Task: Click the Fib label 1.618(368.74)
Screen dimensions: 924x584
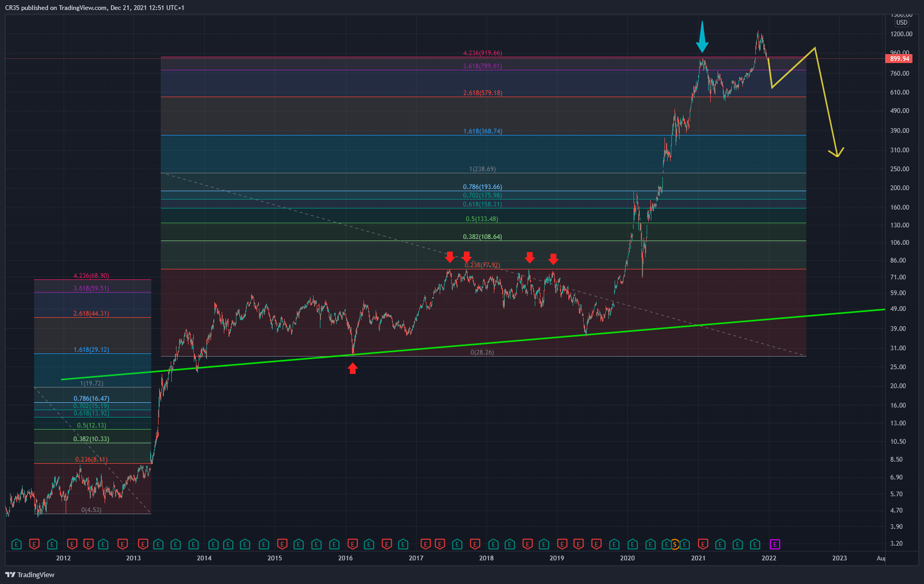Action: [x=483, y=131]
